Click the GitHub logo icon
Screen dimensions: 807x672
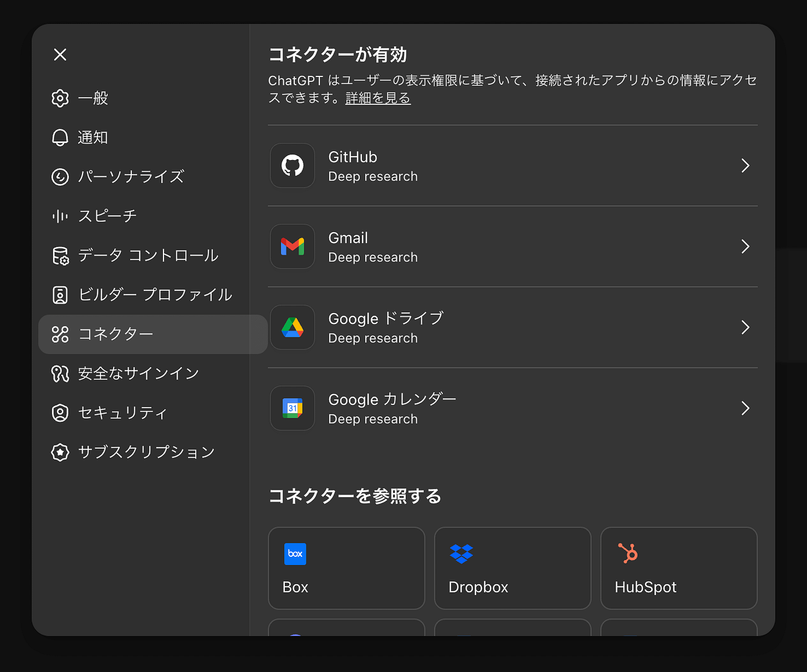292,165
